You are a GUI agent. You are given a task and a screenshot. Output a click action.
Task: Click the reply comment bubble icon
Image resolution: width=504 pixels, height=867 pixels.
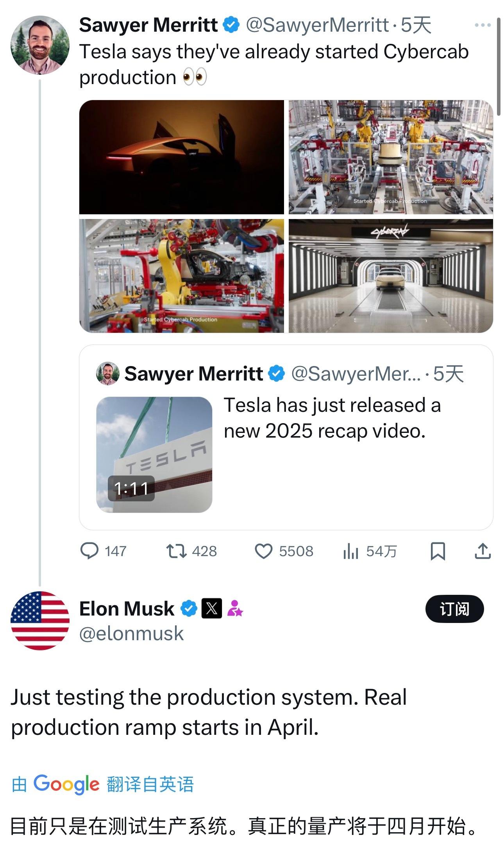(89, 551)
